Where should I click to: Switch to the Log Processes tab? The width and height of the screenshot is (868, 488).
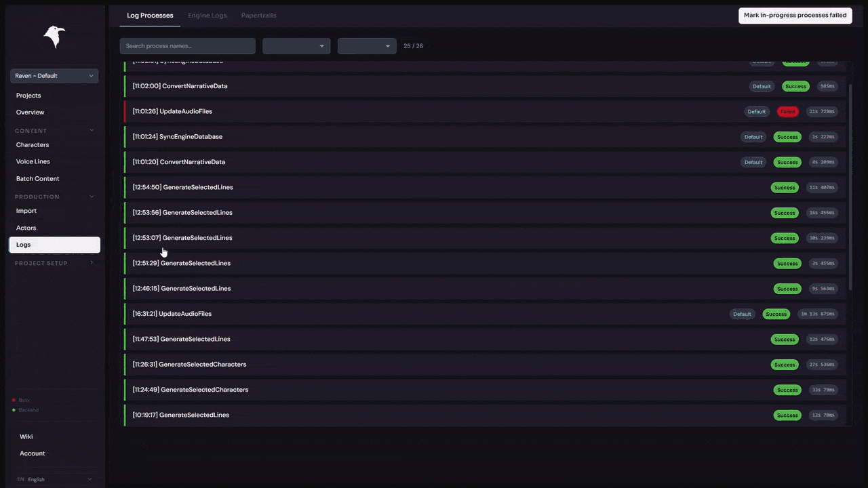pos(150,16)
